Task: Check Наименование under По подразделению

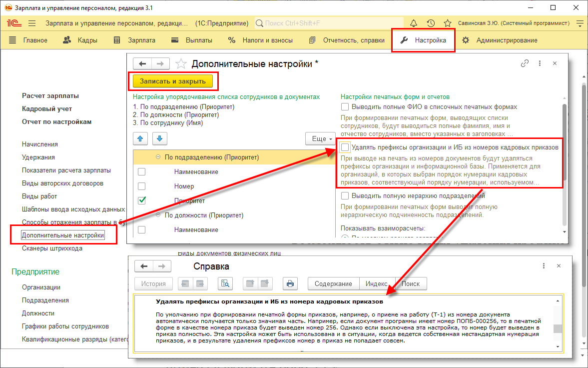Action: tap(142, 172)
